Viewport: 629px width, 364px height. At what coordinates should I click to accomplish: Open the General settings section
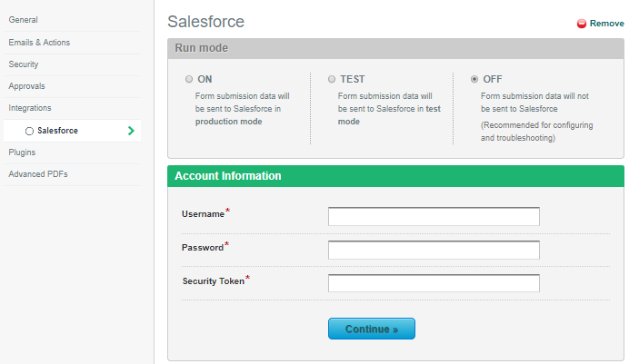24,20
